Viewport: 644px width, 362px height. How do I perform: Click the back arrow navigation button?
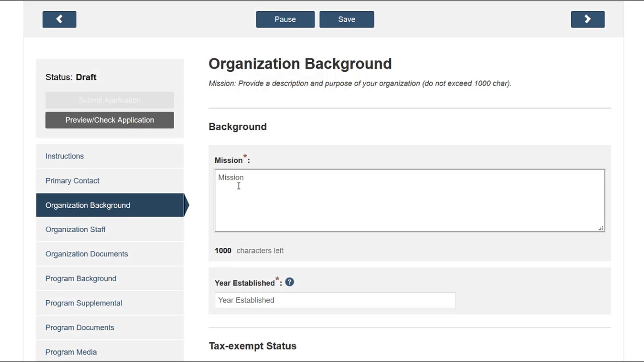[x=59, y=19]
